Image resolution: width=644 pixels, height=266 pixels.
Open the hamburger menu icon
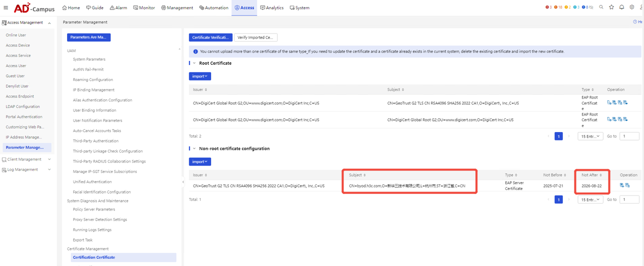coord(6,7)
